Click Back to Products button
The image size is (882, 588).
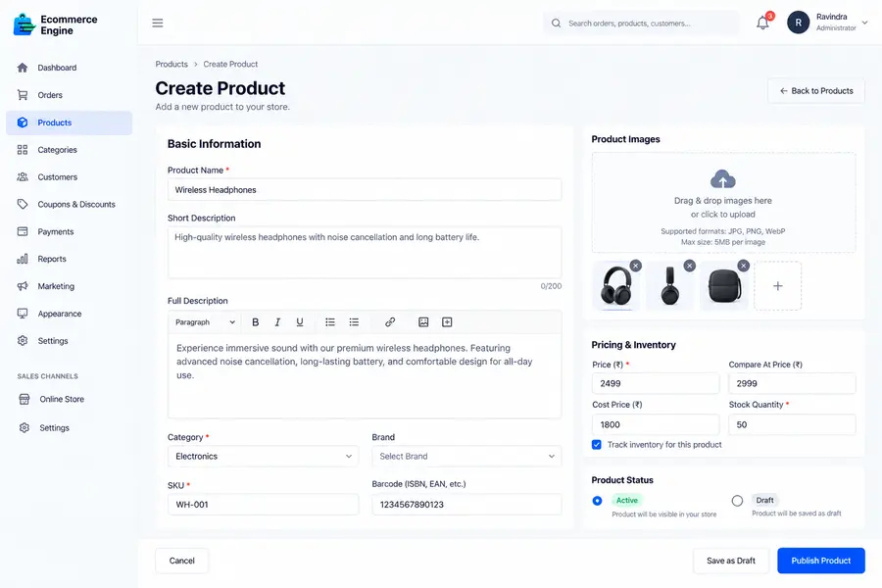coord(816,90)
